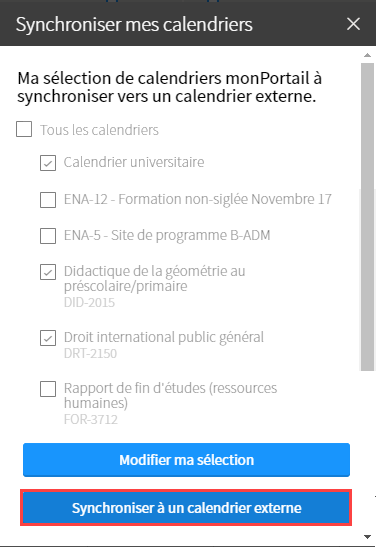Click the vertical scrollbar thumb
The height and width of the screenshot is (547, 376).
367,217
